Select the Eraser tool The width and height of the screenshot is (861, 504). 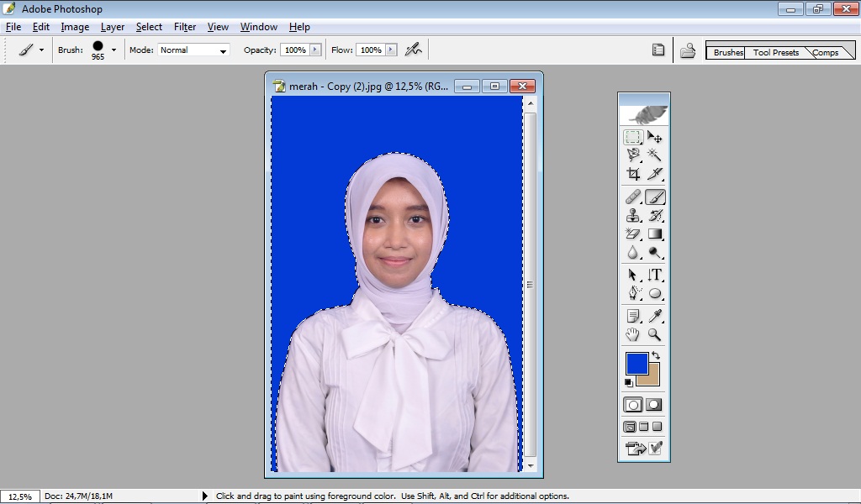[631, 235]
